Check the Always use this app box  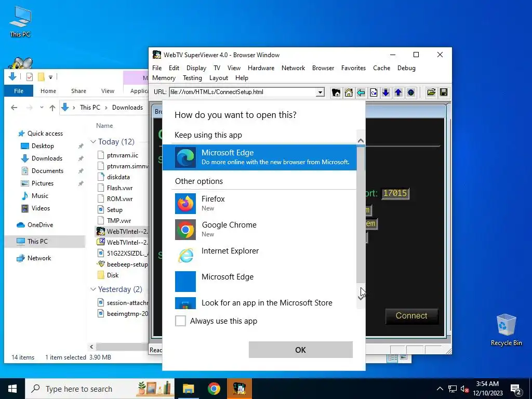[x=180, y=321]
